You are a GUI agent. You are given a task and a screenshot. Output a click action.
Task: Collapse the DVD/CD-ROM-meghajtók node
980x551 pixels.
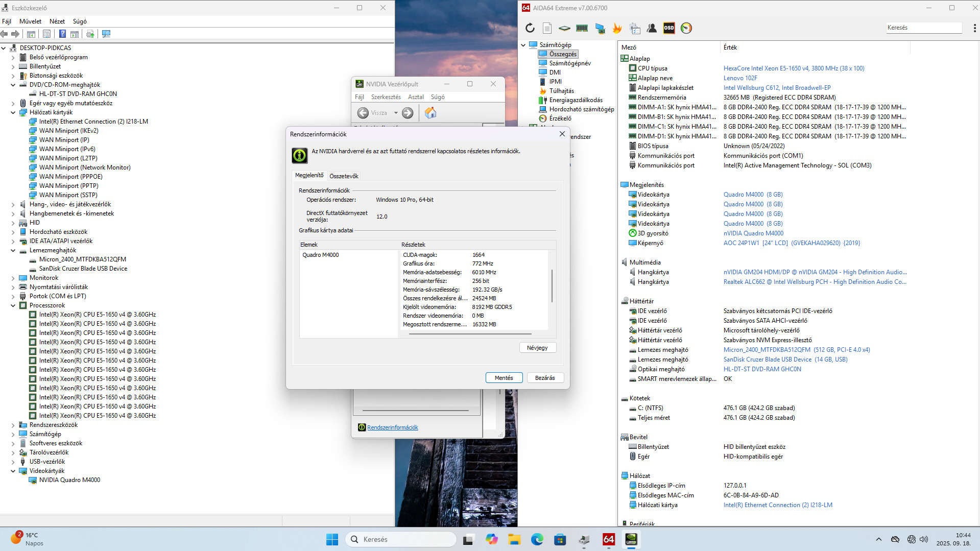click(x=13, y=85)
